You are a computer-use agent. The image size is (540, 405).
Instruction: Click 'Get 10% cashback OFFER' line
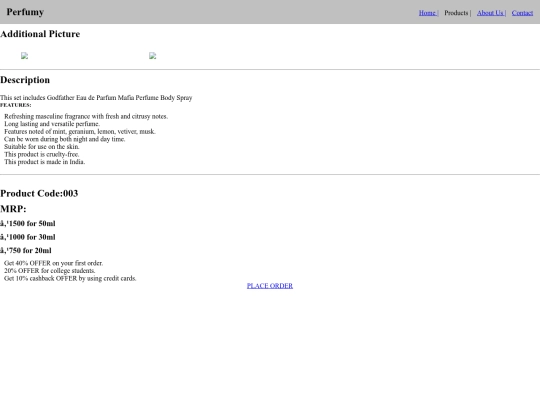point(70,278)
